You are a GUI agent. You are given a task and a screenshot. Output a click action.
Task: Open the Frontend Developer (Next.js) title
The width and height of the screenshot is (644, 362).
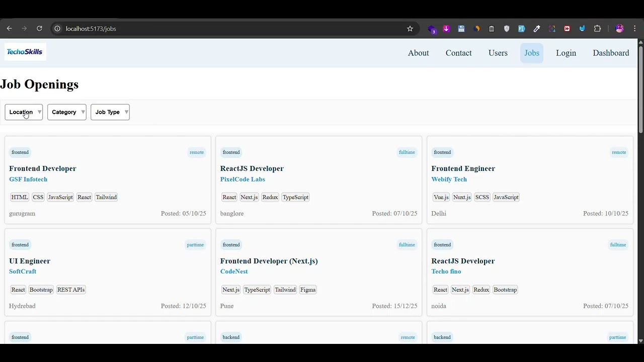[269, 261]
